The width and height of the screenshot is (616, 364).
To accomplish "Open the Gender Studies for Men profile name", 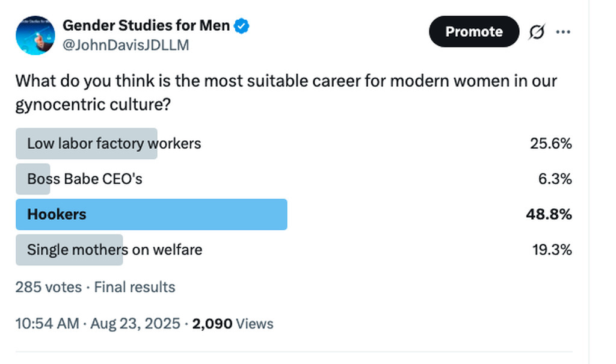I will [146, 26].
